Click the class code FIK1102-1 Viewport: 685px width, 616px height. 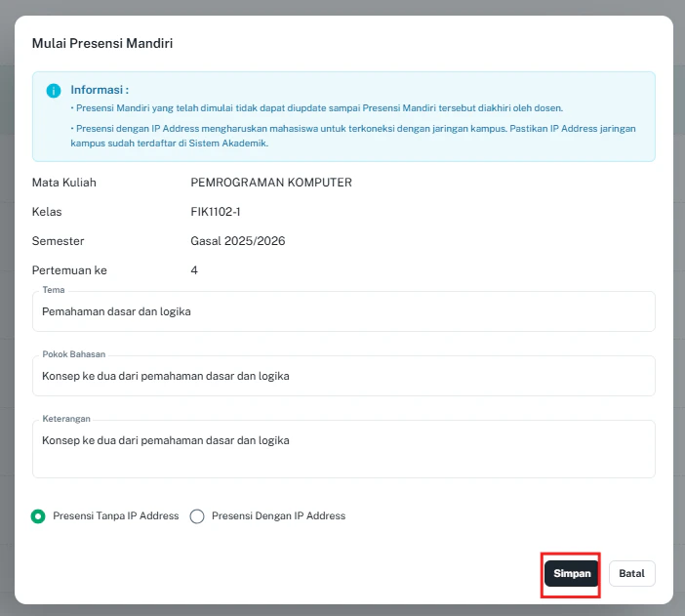(x=216, y=212)
